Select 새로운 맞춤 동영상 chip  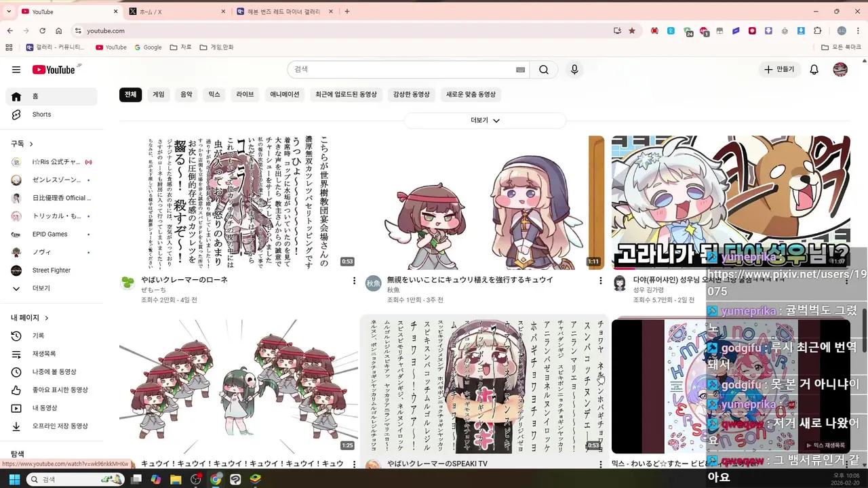pyautogui.click(x=471, y=95)
